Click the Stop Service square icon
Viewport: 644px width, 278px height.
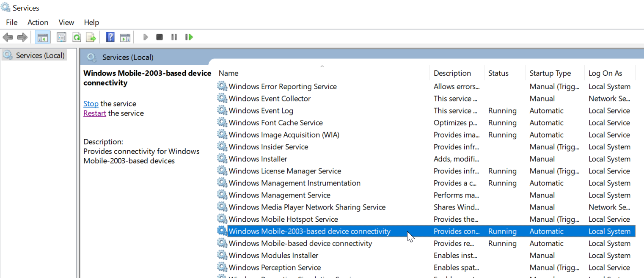click(160, 37)
